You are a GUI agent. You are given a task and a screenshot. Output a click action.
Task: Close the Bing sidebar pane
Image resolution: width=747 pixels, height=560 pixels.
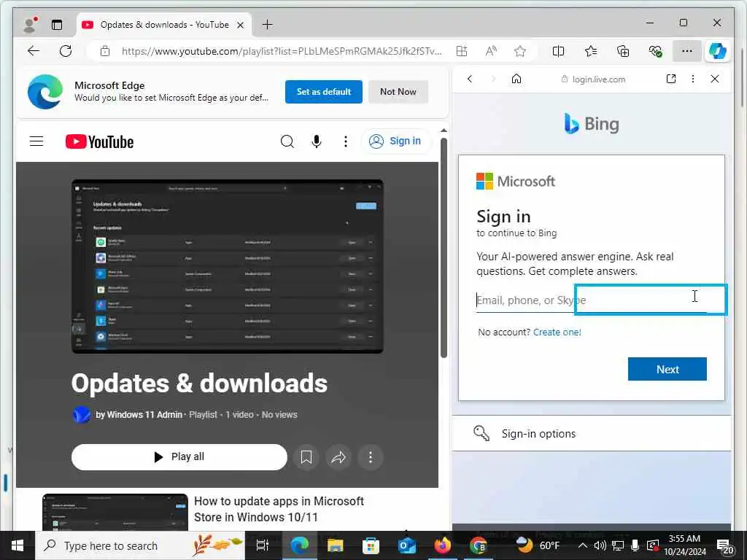pyautogui.click(x=715, y=79)
